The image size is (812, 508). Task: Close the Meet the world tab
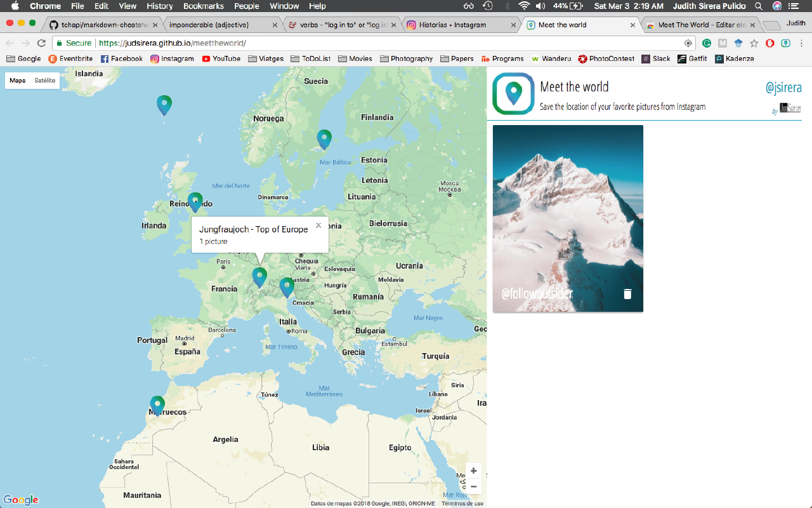[632, 25]
